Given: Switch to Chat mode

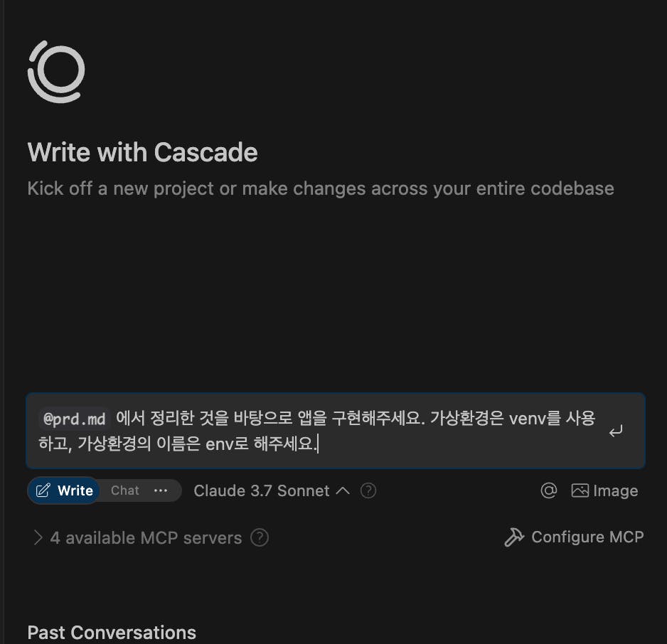Looking at the screenshot, I should (125, 490).
